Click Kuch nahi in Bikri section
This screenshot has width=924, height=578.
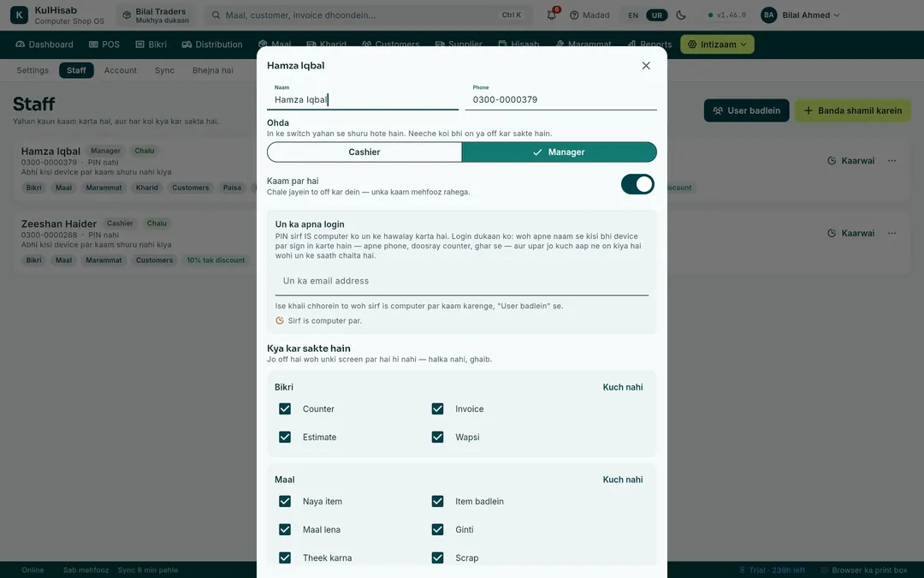622,387
